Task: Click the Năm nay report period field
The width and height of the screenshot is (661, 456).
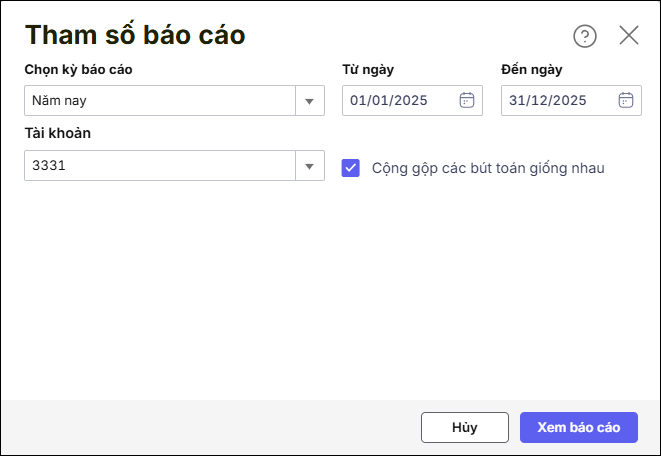Action: [160, 101]
